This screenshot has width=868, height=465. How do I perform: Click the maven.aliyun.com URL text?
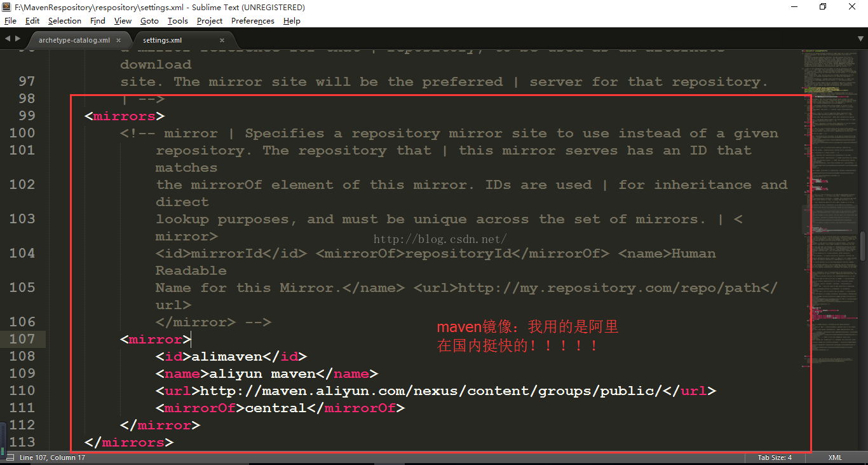pos(431,391)
